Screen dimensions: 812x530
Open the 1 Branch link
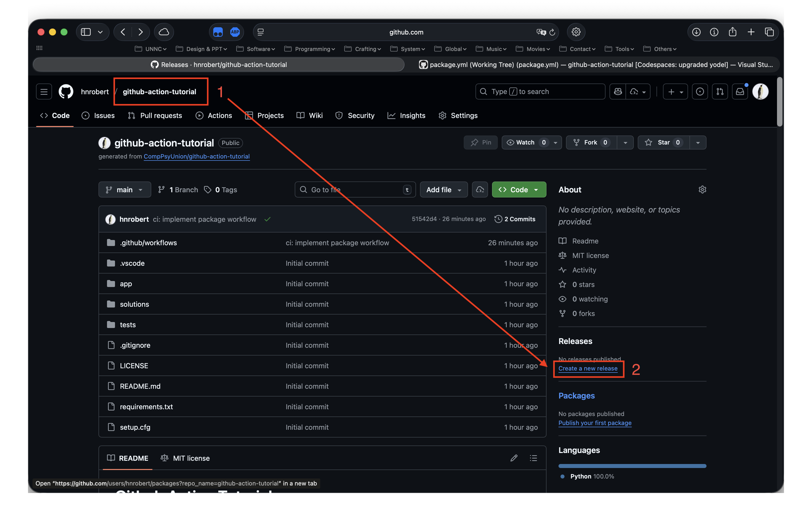[x=178, y=189]
